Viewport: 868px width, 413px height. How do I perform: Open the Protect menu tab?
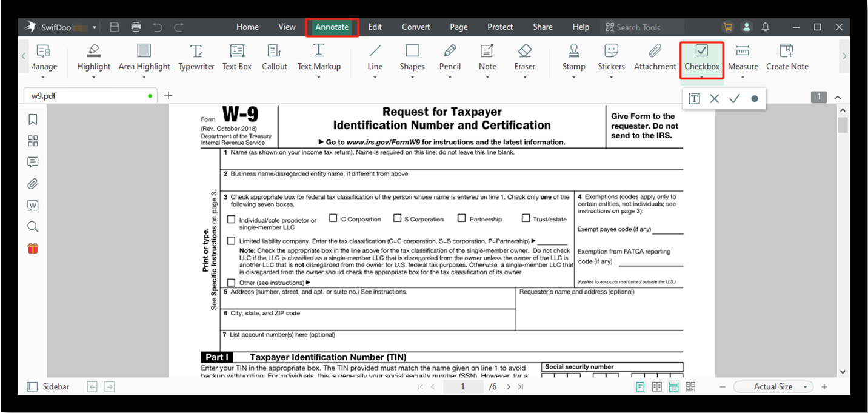click(500, 27)
